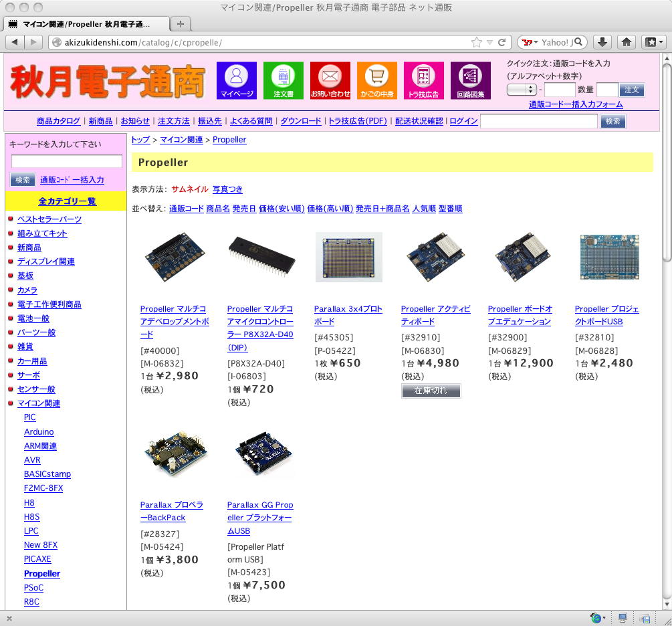The height and width of the screenshot is (626, 672).
Task: Click マイコン関連 breadcrumb link
Action: pyautogui.click(x=181, y=139)
